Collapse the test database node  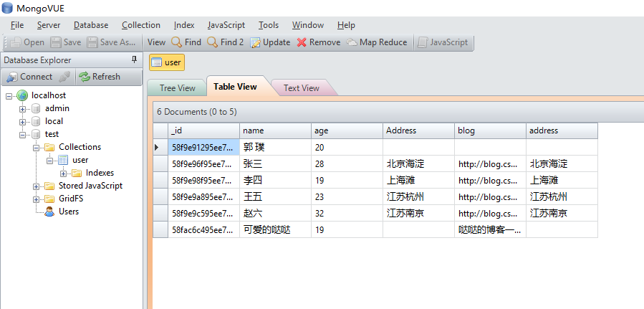[x=23, y=134]
